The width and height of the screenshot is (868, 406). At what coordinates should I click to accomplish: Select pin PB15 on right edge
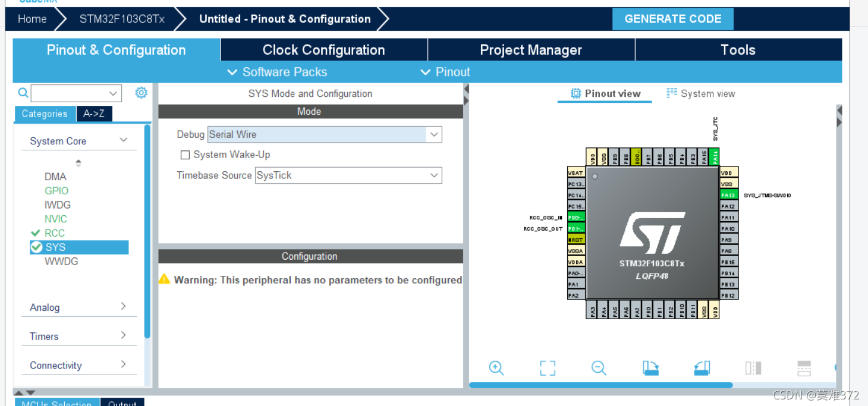click(x=728, y=262)
